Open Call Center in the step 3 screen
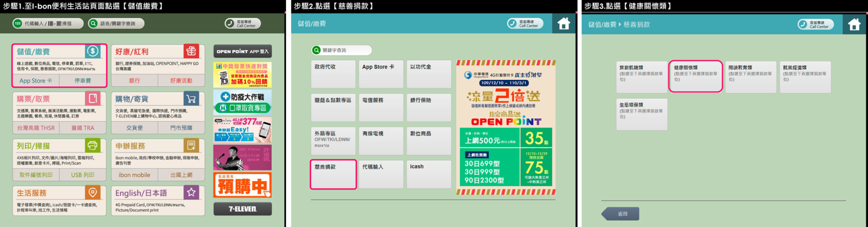868x227 pixels. (815, 24)
